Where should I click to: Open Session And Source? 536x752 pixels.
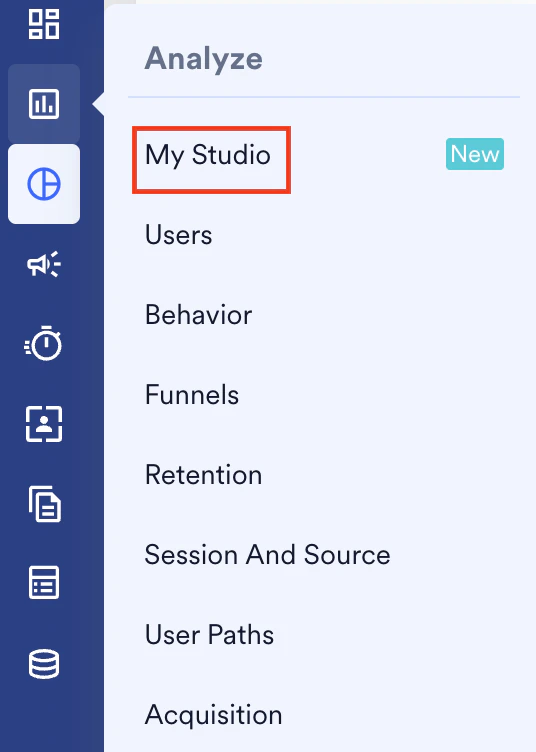click(268, 555)
